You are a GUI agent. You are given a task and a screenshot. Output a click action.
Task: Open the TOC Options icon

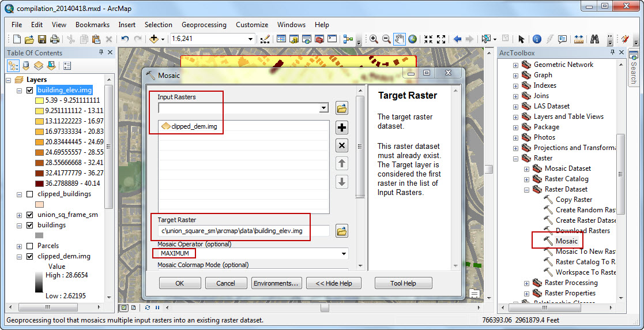(68, 65)
